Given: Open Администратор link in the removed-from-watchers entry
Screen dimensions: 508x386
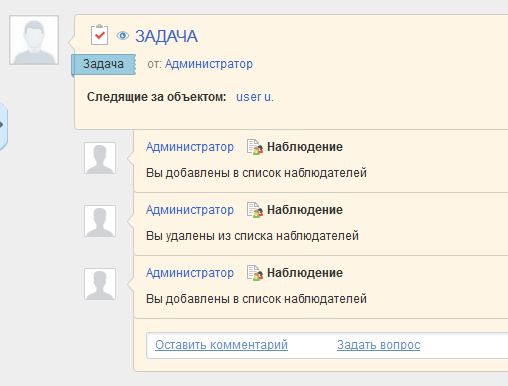Looking at the screenshot, I should pos(190,210).
